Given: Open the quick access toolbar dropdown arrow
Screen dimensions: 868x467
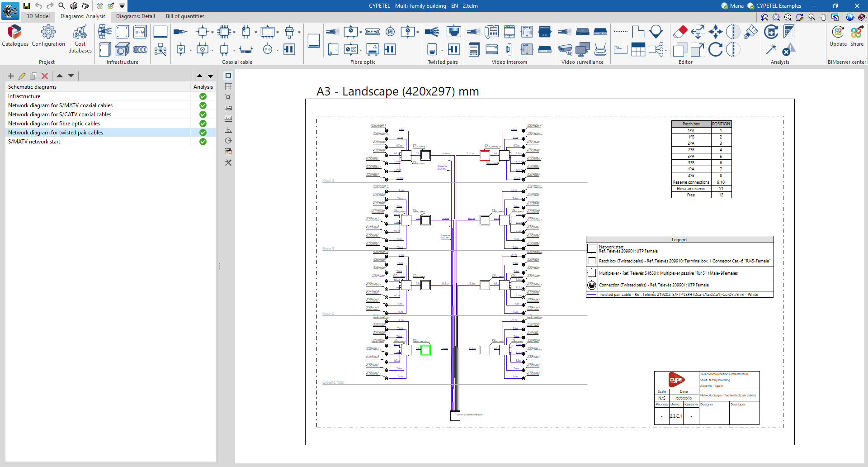Looking at the screenshot, I should 122,6.
